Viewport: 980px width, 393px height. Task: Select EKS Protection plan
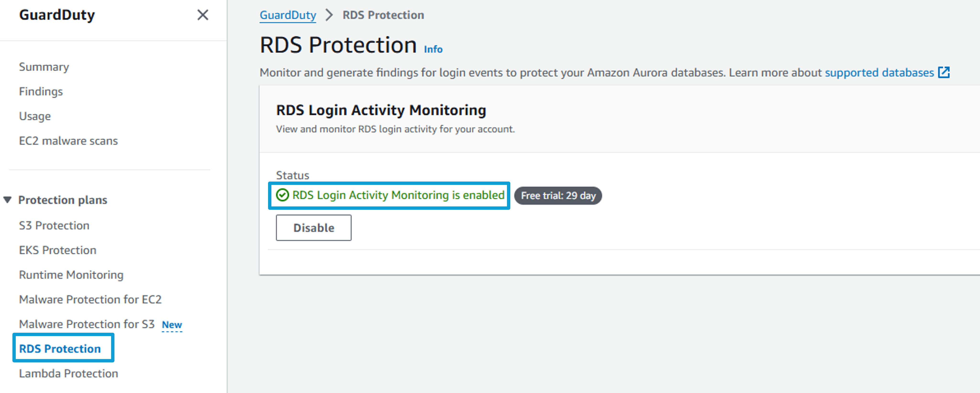(x=57, y=250)
